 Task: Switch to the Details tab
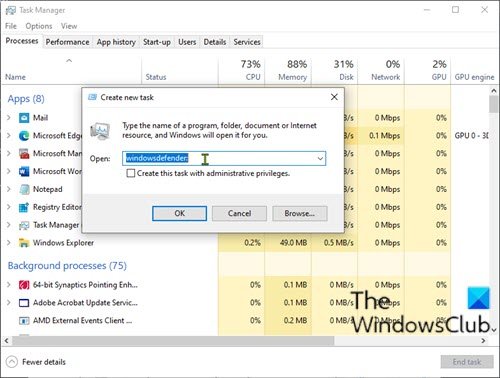(x=215, y=42)
